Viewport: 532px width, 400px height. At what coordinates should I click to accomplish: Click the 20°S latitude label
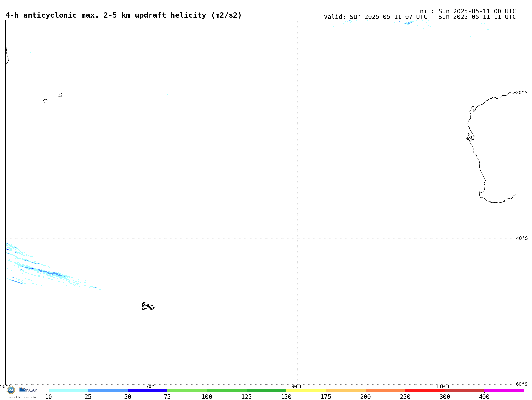click(x=522, y=93)
